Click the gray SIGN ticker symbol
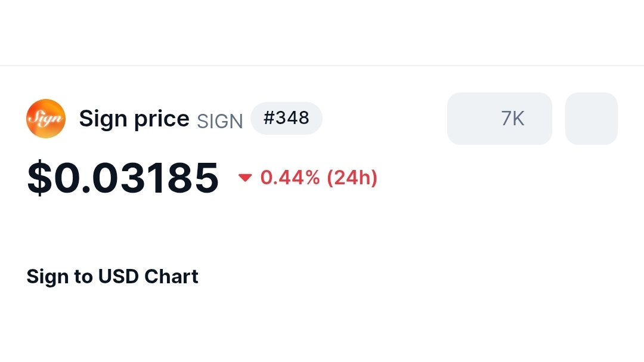The image size is (644, 362). click(220, 122)
